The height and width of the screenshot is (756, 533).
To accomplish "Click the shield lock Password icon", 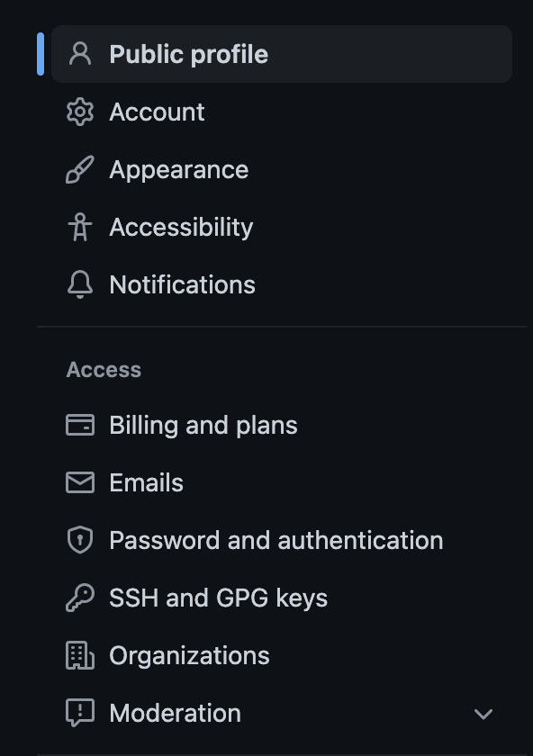I will pos(80,540).
